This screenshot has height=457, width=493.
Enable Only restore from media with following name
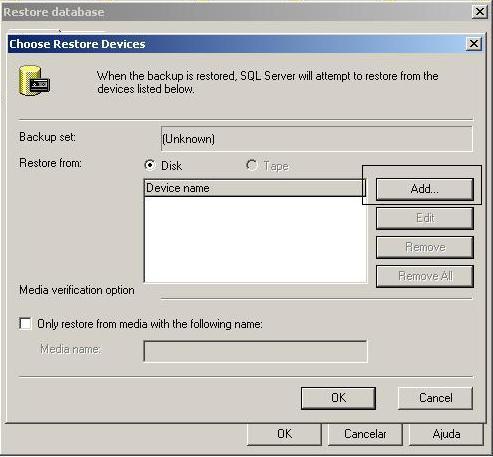pos(25,324)
